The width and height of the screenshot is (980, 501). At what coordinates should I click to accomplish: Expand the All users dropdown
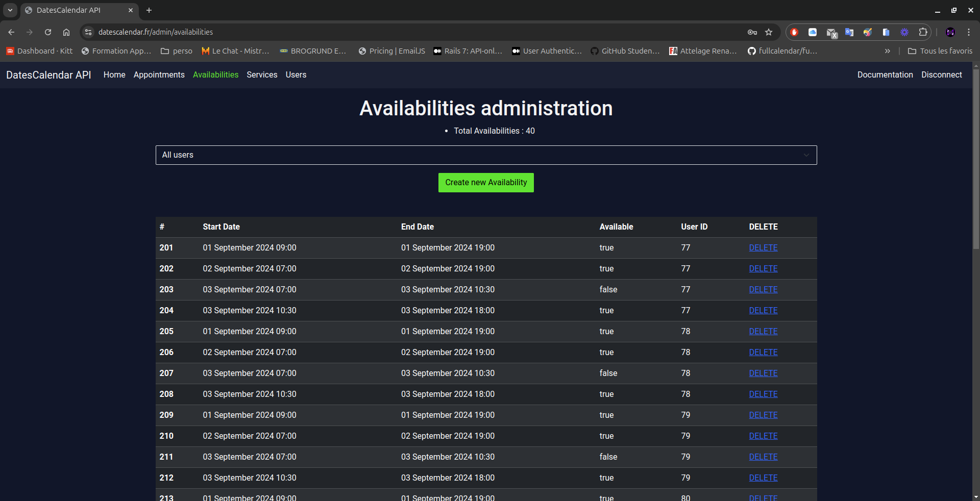pos(486,155)
